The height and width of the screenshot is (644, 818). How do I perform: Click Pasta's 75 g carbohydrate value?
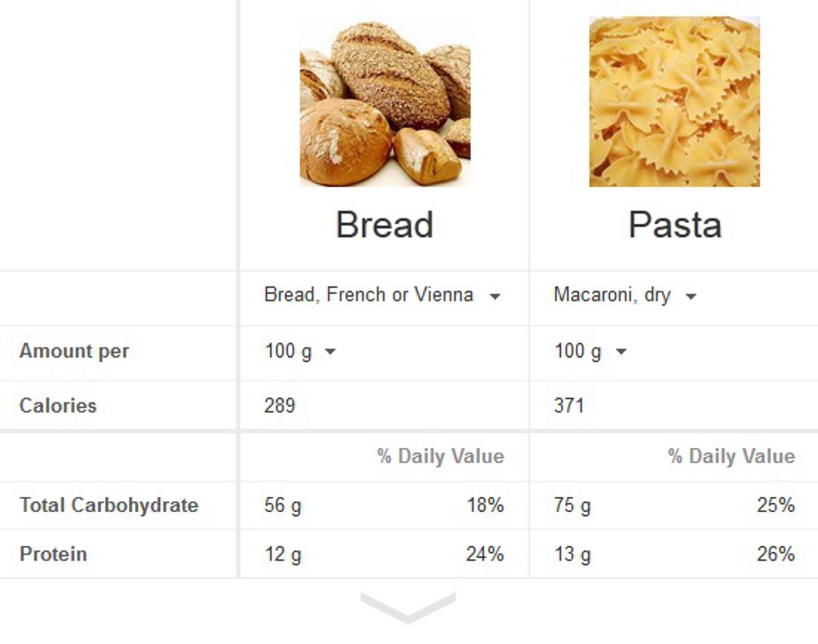(572, 505)
